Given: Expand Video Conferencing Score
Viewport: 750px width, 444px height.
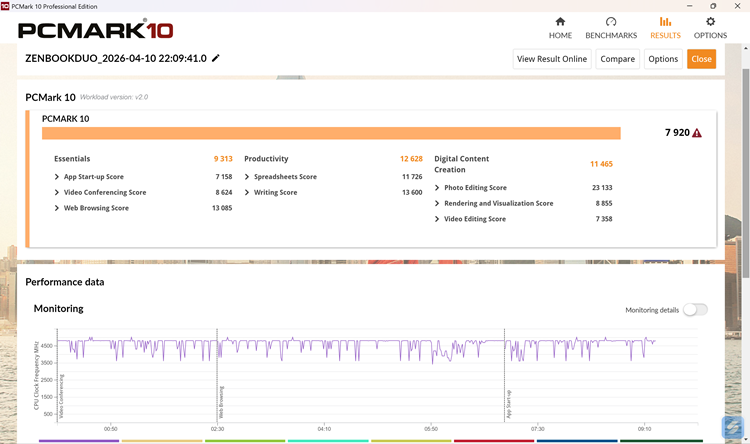Looking at the screenshot, I should pyautogui.click(x=57, y=192).
